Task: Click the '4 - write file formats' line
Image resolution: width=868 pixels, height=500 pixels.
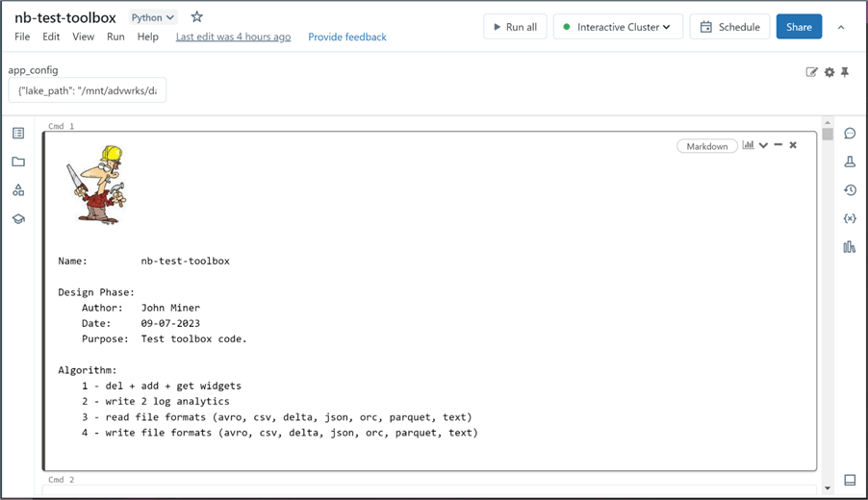Action: point(280,433)
